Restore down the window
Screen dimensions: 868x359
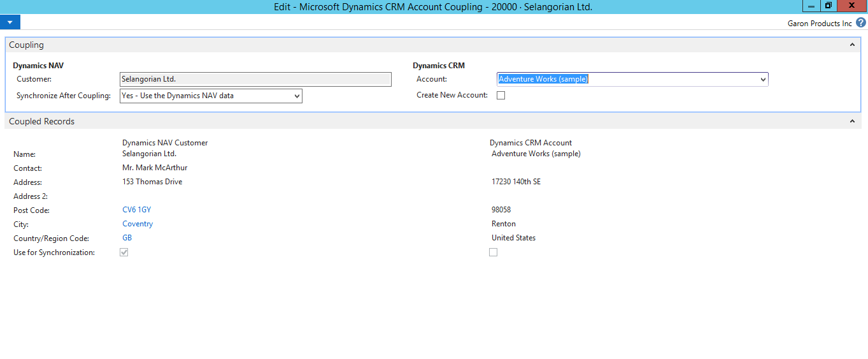828,6
